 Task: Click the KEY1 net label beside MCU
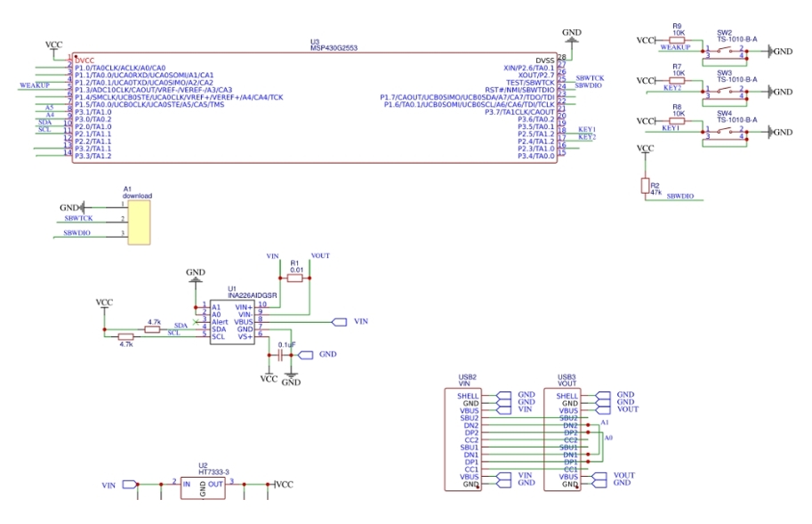(587, 129)
